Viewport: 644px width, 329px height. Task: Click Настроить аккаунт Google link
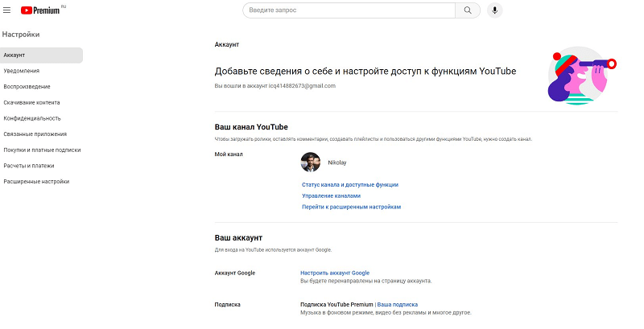pos(335,273)
